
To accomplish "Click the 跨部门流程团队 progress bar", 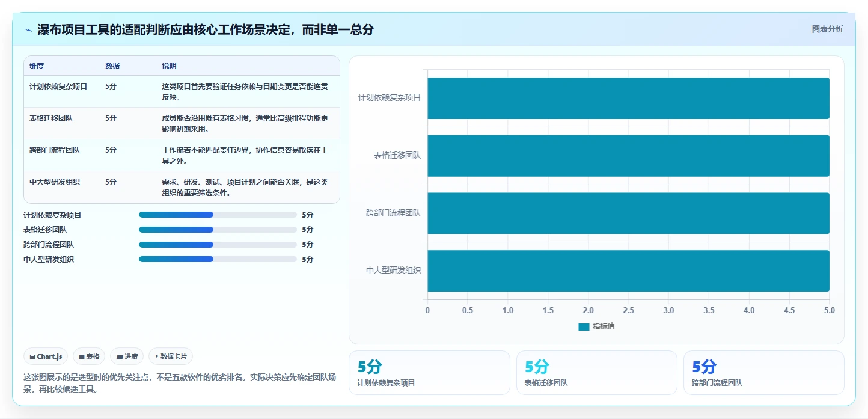I will coord(218,245).
